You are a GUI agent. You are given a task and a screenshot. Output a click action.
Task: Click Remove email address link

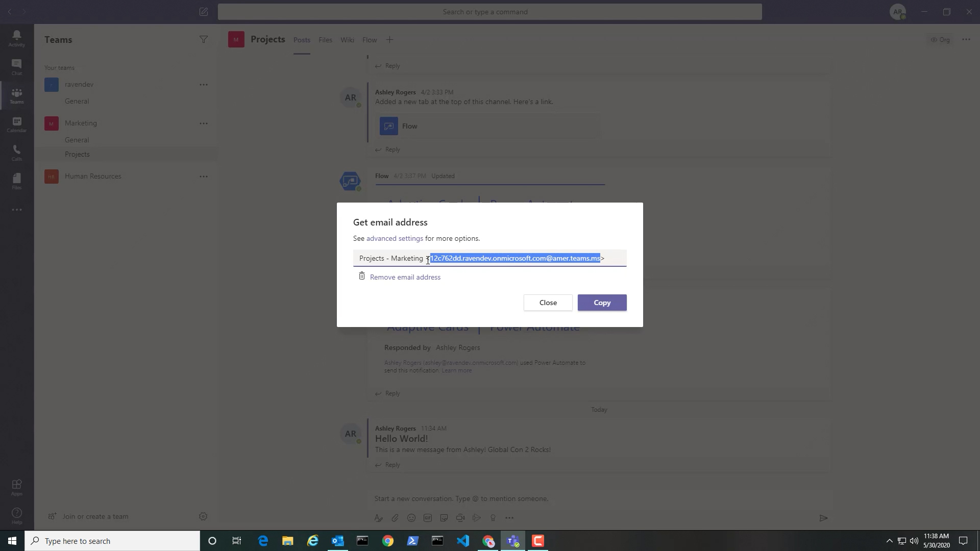pyautogui.click(x=405, y=277)
